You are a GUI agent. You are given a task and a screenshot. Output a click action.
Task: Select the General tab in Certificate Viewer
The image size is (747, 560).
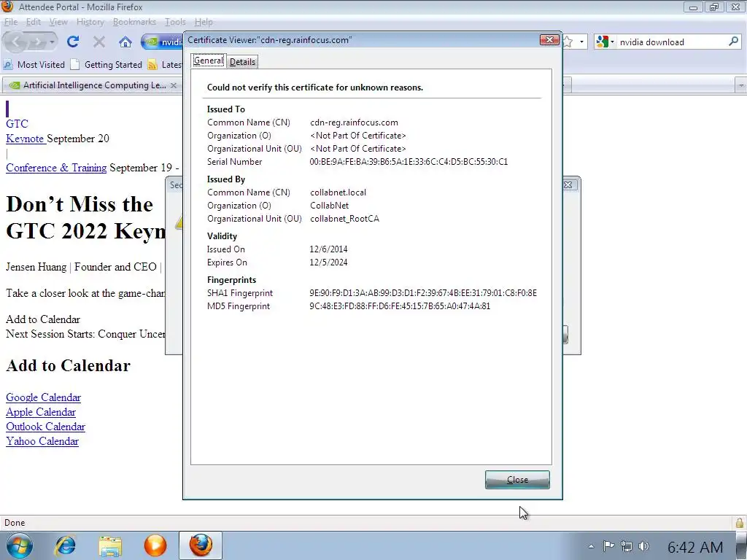point(208,61)
